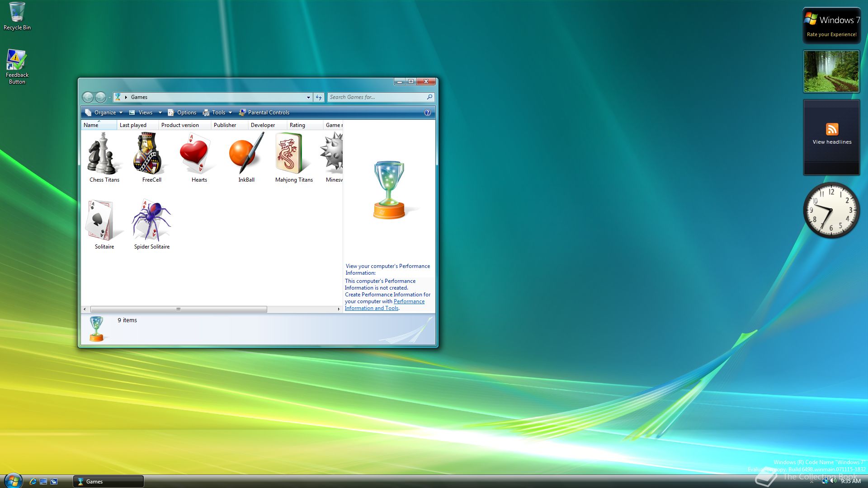This screenshot has height=488, width=868.
Task: Click the '9 items' status text
Action: click(127, 320)
